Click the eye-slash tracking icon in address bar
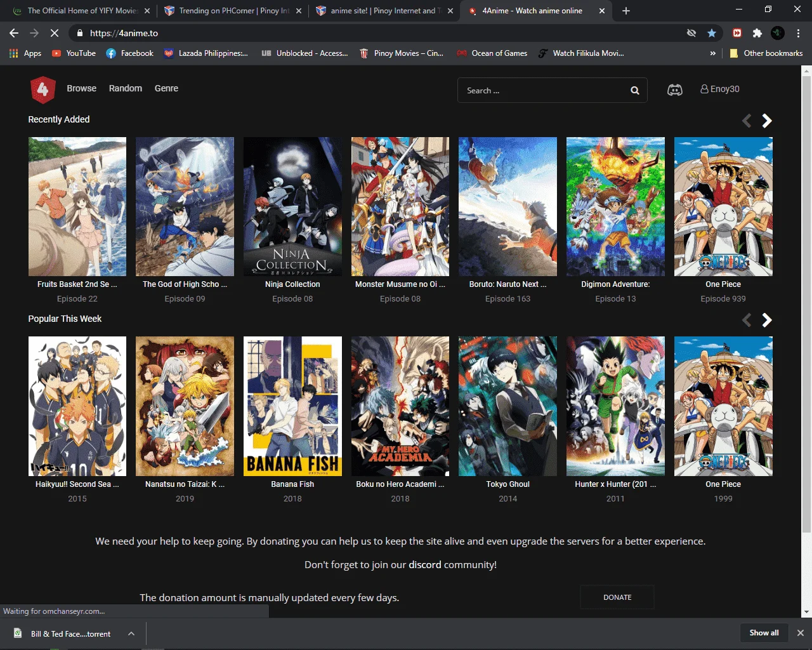This screenshot has height=650, width=812. [691, 33]
